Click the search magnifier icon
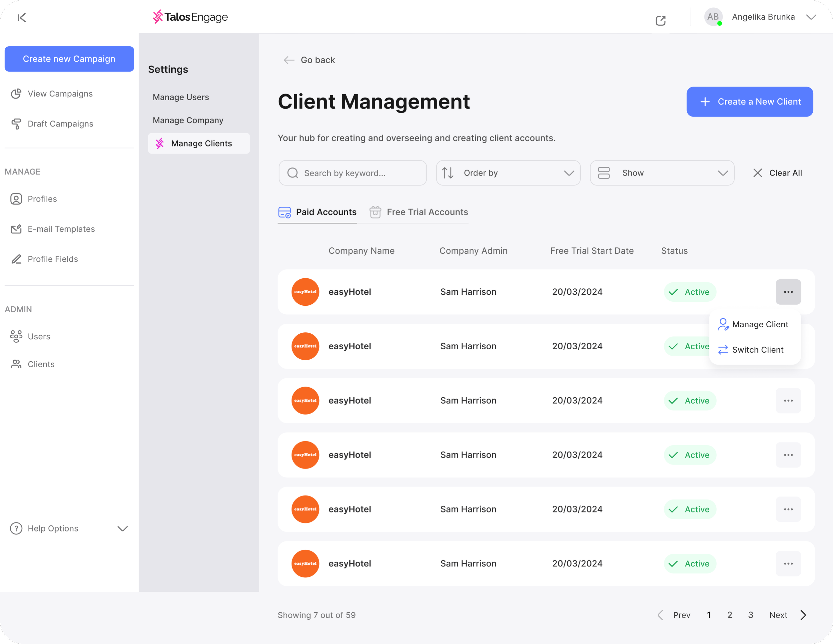Viewport: 833px width, 644px height. [293, 173]
